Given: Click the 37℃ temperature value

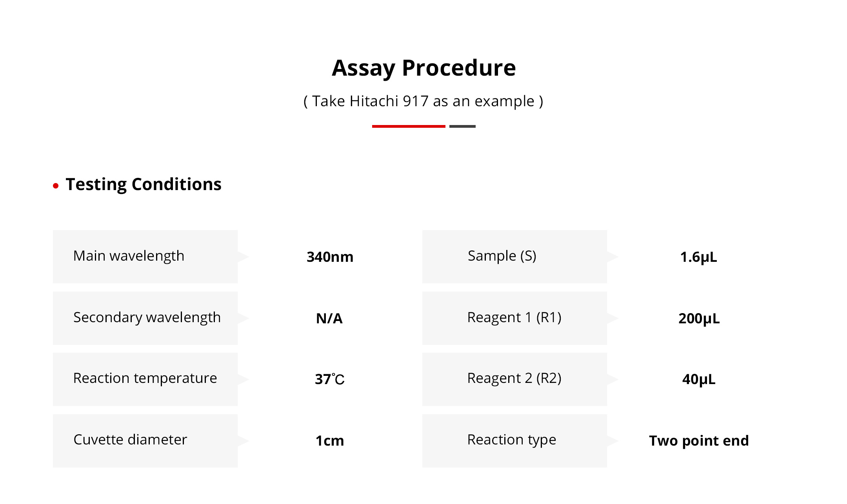Looking at the screenshot, I should coord(330,379).
